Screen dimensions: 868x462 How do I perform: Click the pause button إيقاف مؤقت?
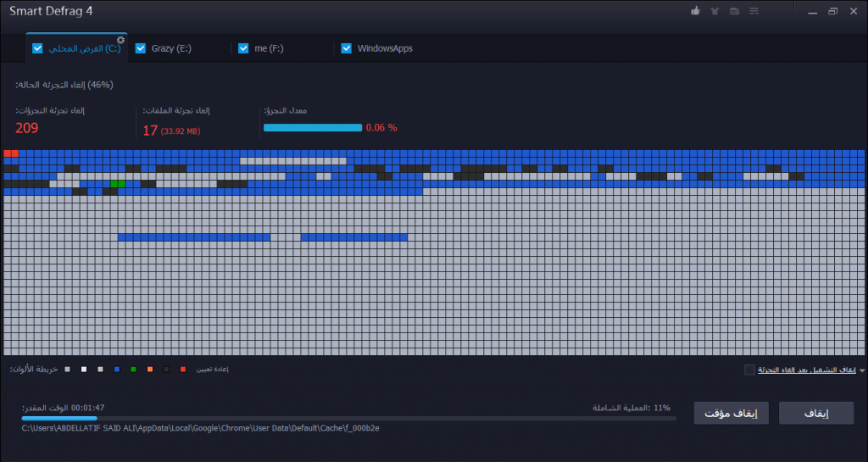732,414
